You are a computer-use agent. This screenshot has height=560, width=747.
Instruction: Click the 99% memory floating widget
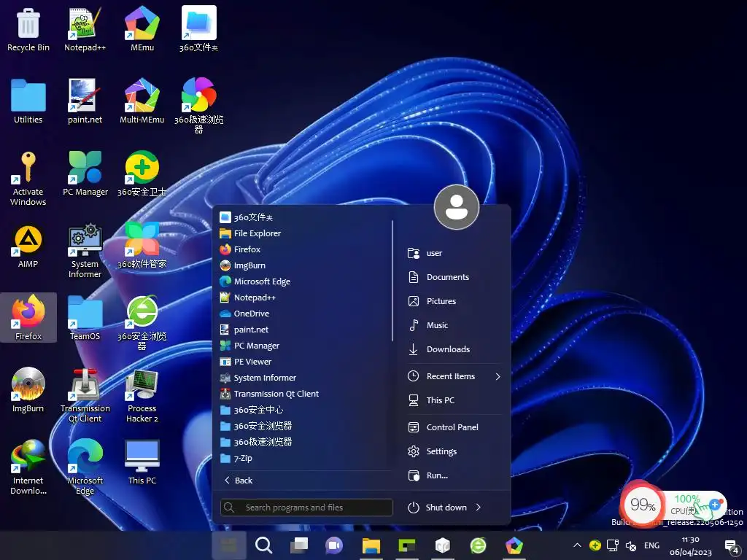click(642, 505)
